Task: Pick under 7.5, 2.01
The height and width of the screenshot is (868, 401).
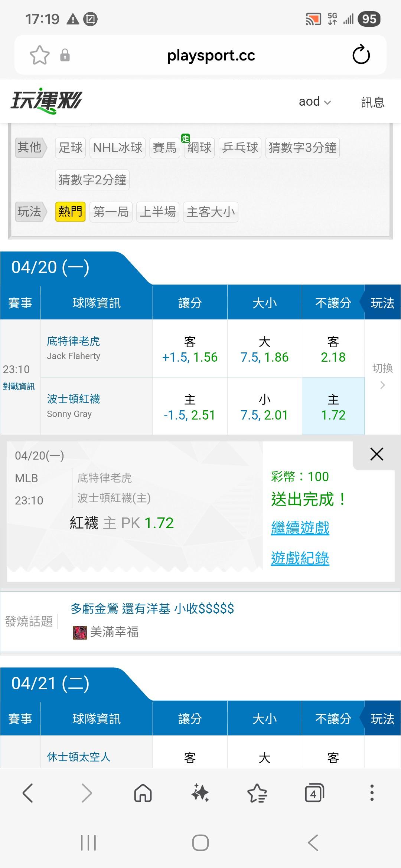Action: click(264, 406)
